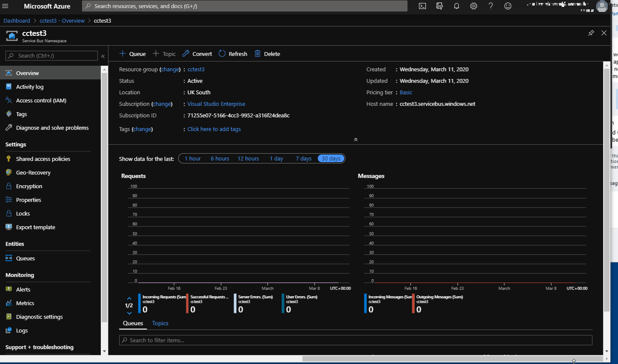This screenshot has width=618, height=364.
Task: Show data for the last 1 hour
Action: pyautogui.click(x=193, y=159)
